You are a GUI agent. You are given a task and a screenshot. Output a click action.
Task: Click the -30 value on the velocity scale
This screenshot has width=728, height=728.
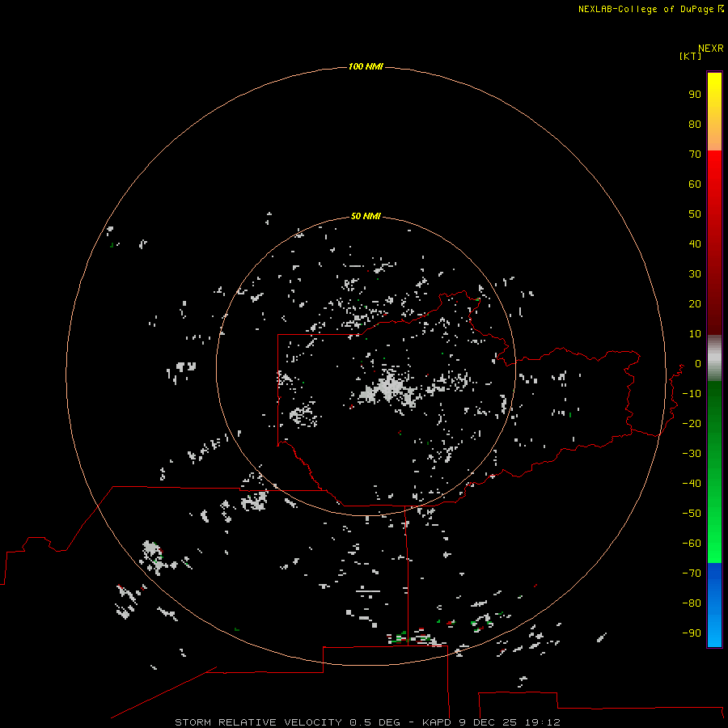tap(692, 454)
